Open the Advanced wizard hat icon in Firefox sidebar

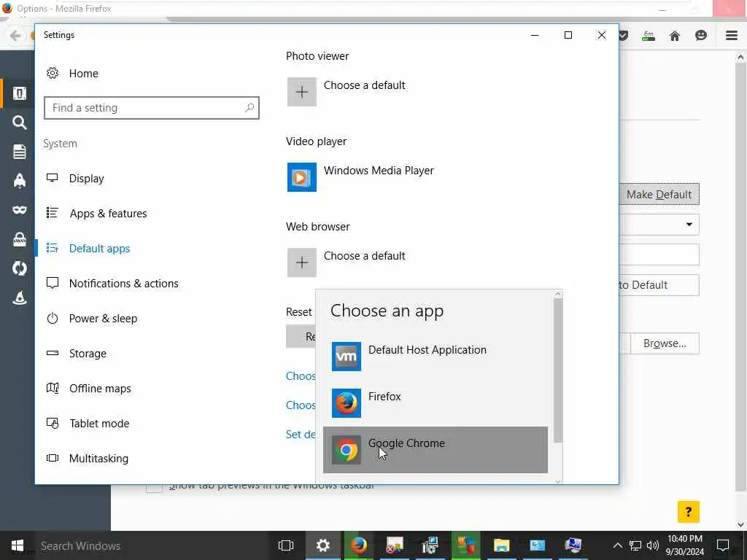(x=19, y=298)
